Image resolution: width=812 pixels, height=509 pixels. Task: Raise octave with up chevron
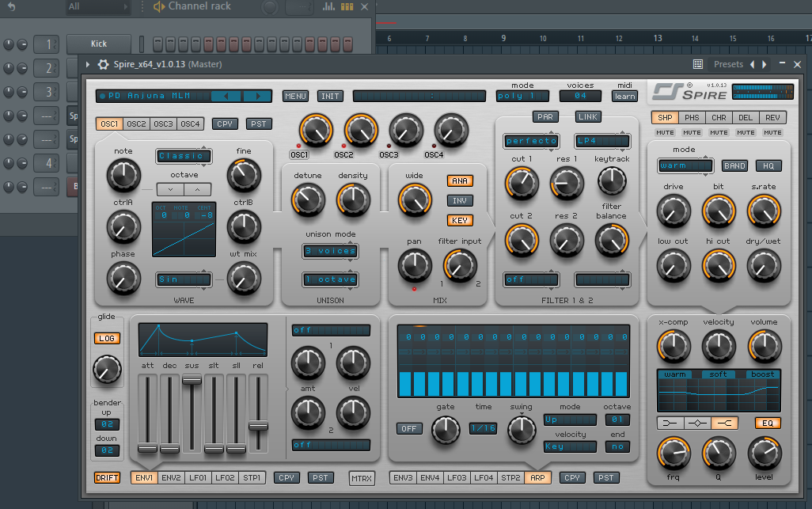(197, 189)
